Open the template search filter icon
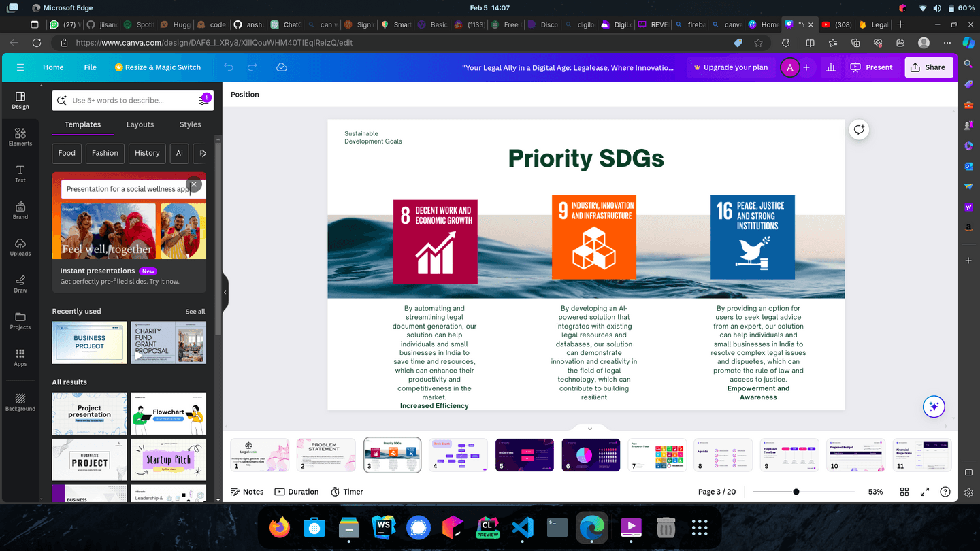 click(203, 100)
